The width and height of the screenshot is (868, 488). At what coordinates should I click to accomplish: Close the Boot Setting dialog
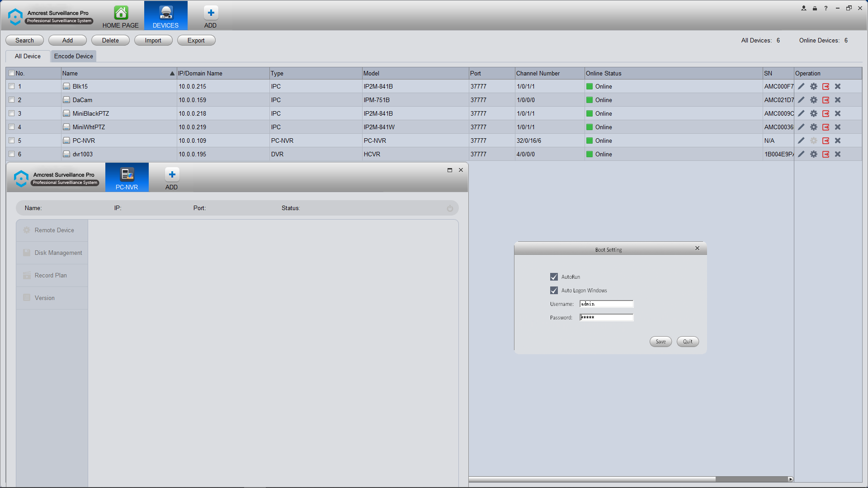[x=698, y=248]
